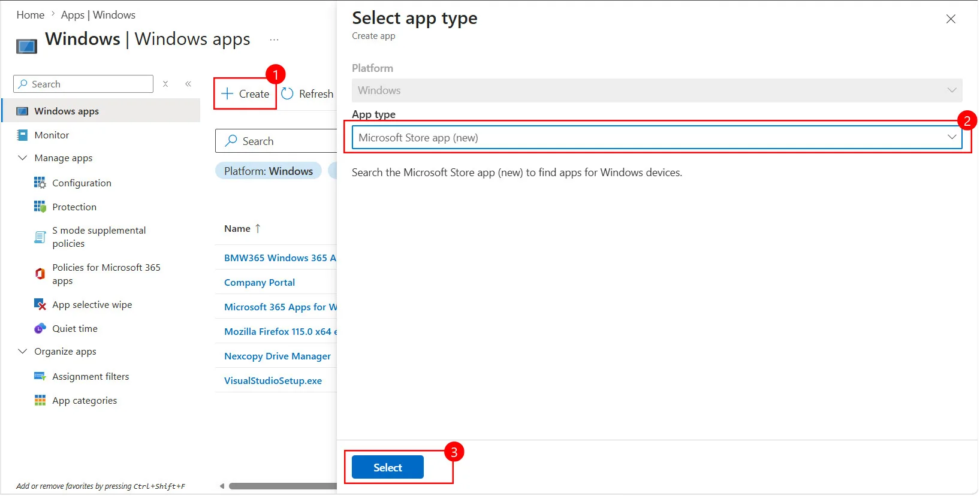Click the App selective wipe icon
Screen dimensions: 980x496
coord(40,304)
